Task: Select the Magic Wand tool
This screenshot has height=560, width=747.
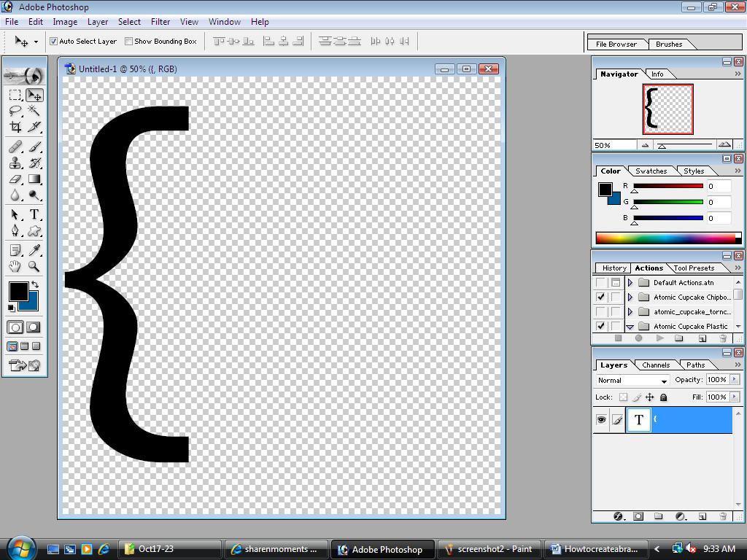Action: (x=34, y=111)
